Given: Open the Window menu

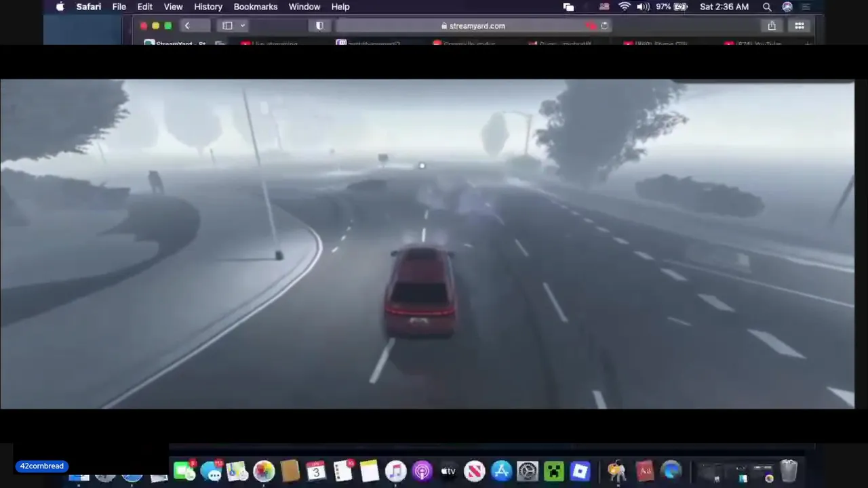Looking at the screenshot, I should click(x=304, y=7).
